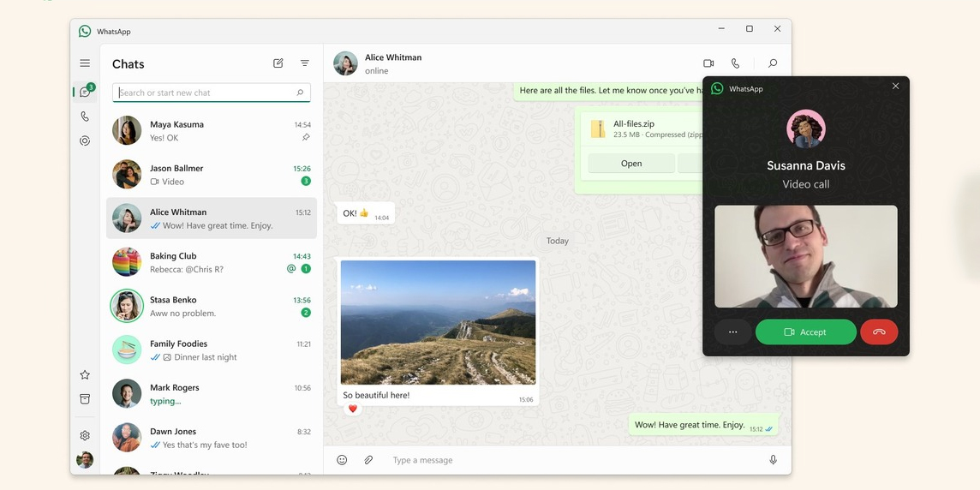
Task: Click Jason Ballmer's avatar in chat list
Action: (127, 174)
